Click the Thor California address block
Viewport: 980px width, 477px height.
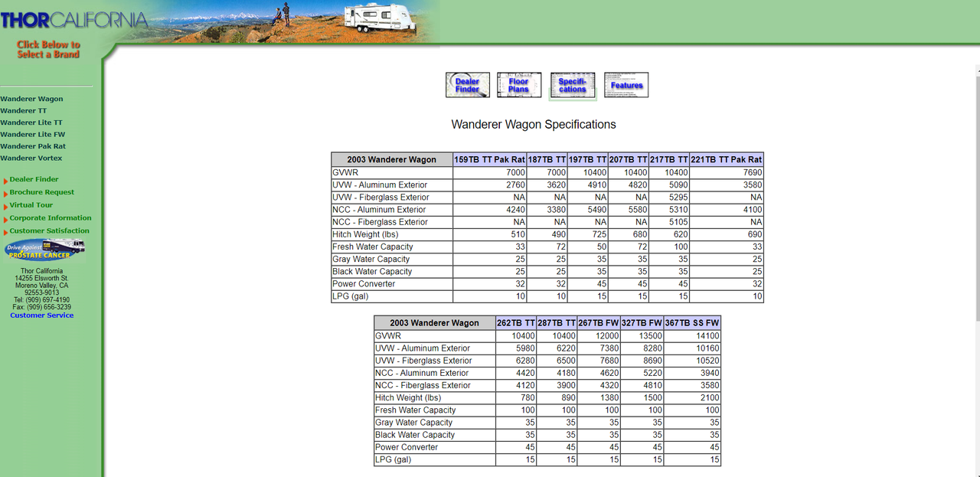[42, 289]
